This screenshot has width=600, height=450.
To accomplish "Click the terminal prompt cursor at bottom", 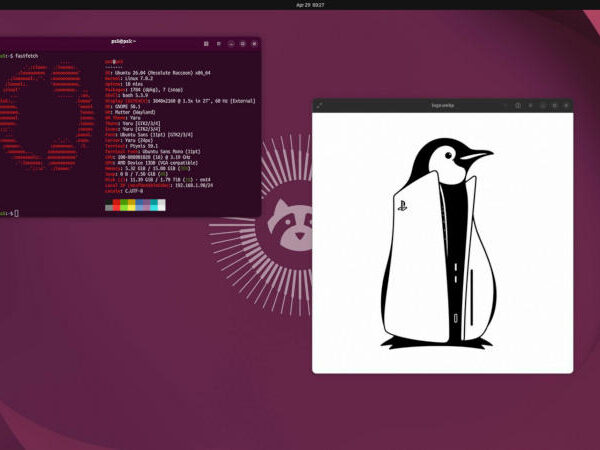I will pos(16,214).
